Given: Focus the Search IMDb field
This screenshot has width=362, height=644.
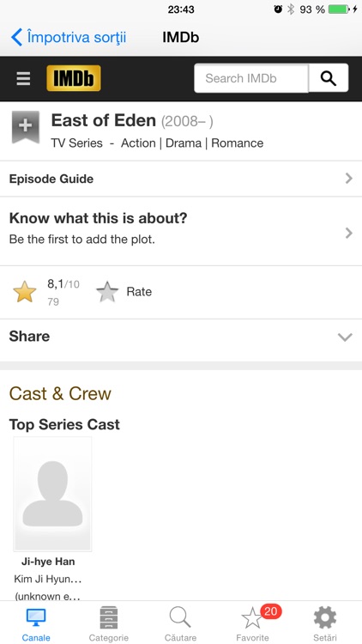Looking at the screenshot, I should tap(251, 78).
